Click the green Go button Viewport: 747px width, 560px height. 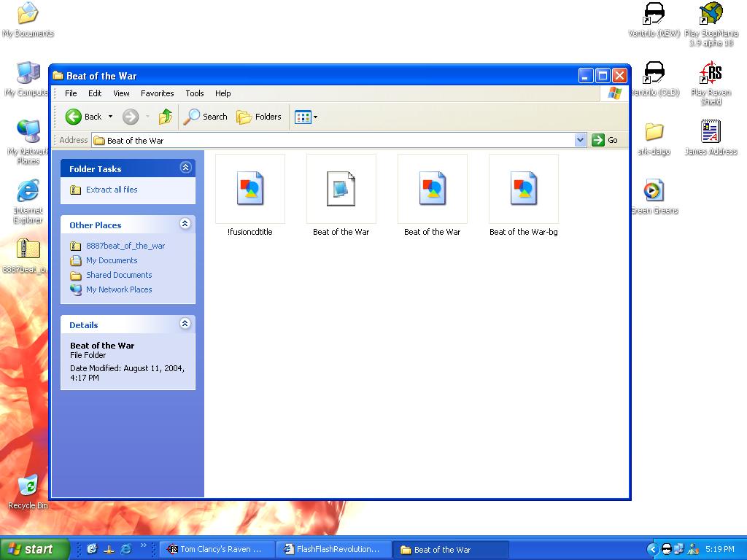605,140
